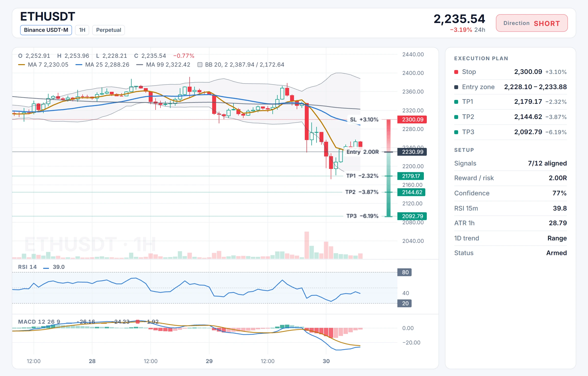Viewport: 588px width, 376px height.
Task: Click the dark Entry zone marker square
Action: pos(456,87)
